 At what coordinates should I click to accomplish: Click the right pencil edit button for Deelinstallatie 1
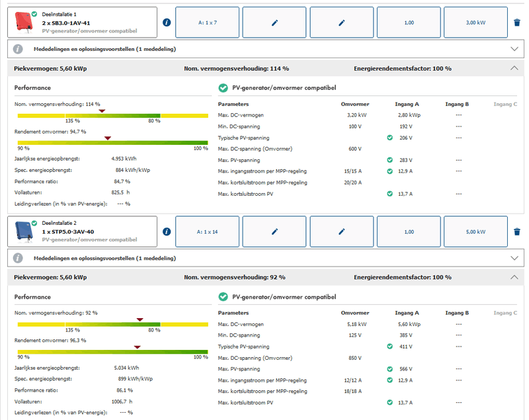(x=342, y=22)
